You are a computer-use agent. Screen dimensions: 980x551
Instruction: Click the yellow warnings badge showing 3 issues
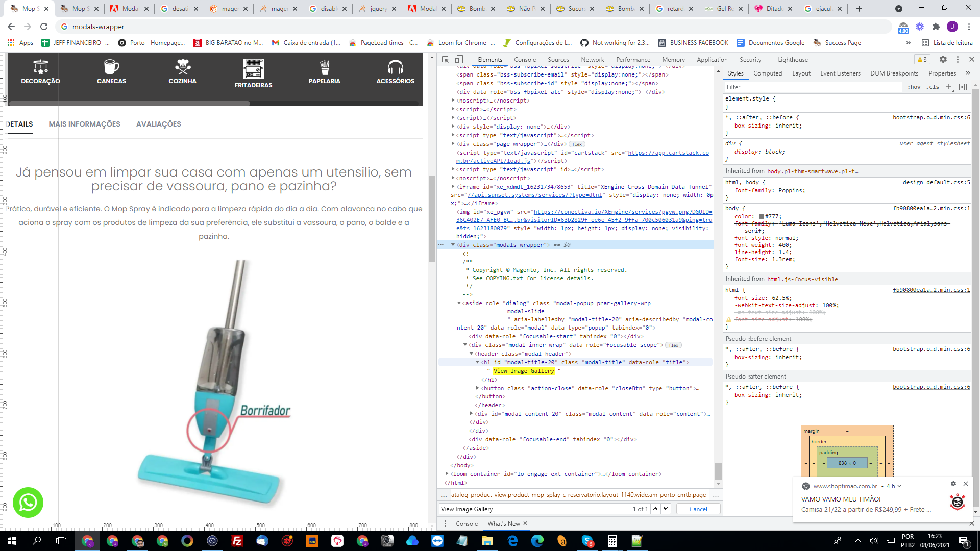pos(922,60)
